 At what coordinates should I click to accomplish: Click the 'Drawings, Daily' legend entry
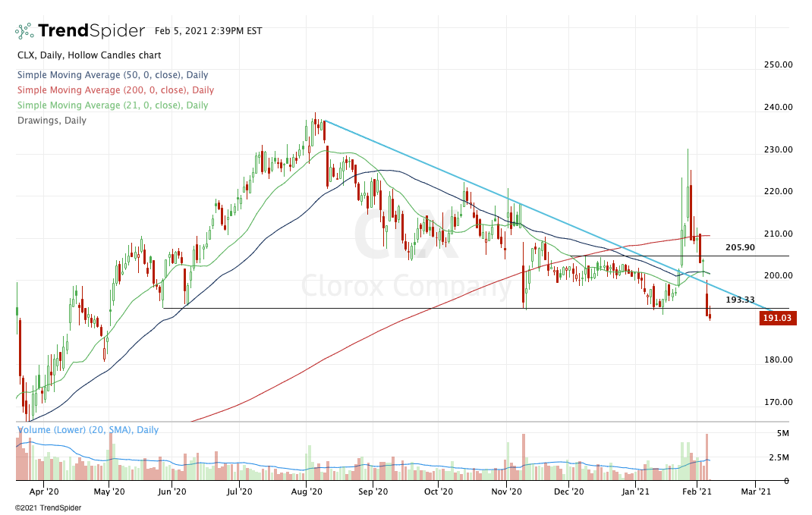52,121
